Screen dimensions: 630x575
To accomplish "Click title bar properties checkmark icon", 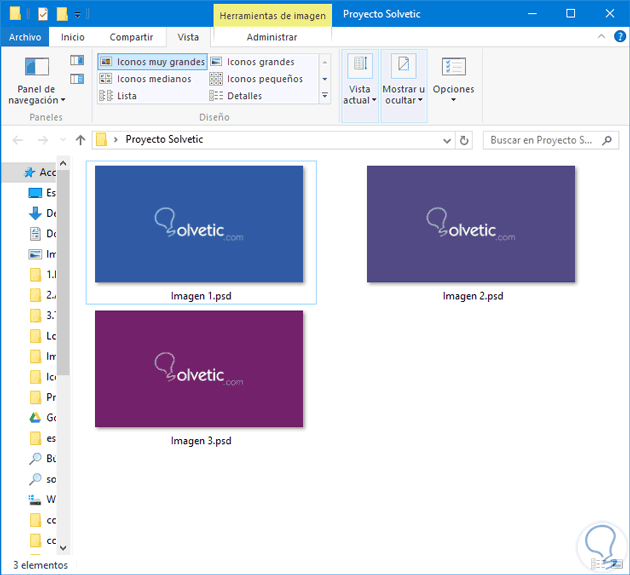I will pos(43,14).
